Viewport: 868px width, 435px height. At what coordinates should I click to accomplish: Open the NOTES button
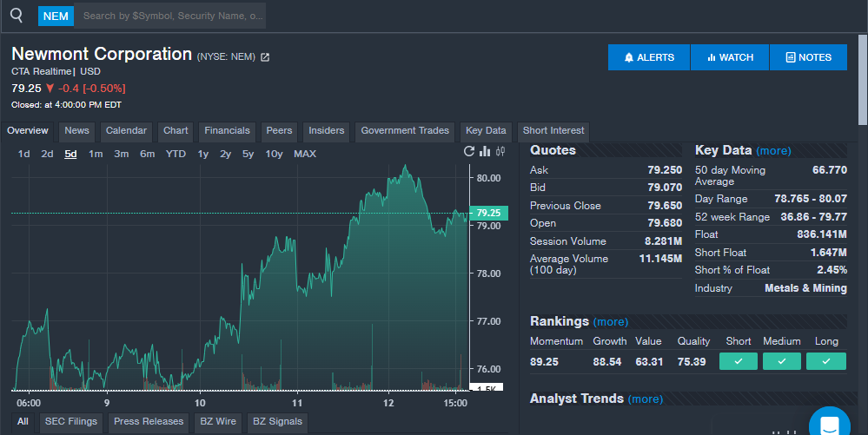coord(808,57)
